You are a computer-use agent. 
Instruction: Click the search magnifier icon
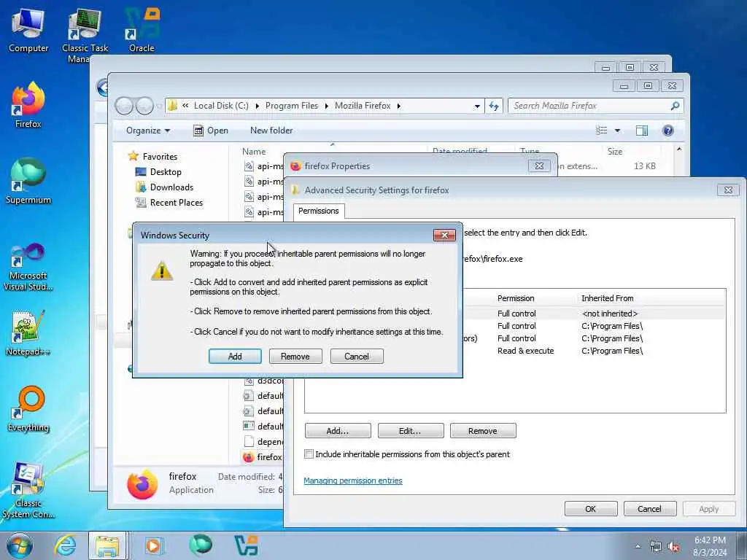[675, 106]
